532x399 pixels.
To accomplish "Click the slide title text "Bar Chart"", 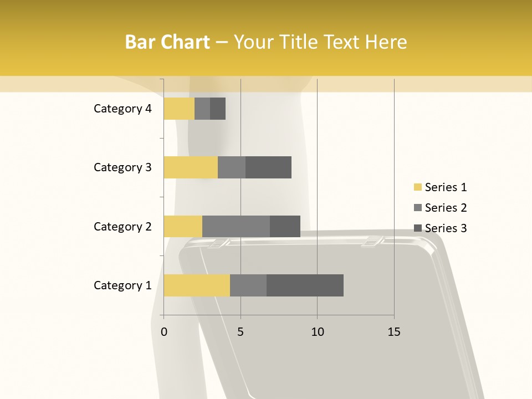I will click(167, 42).
